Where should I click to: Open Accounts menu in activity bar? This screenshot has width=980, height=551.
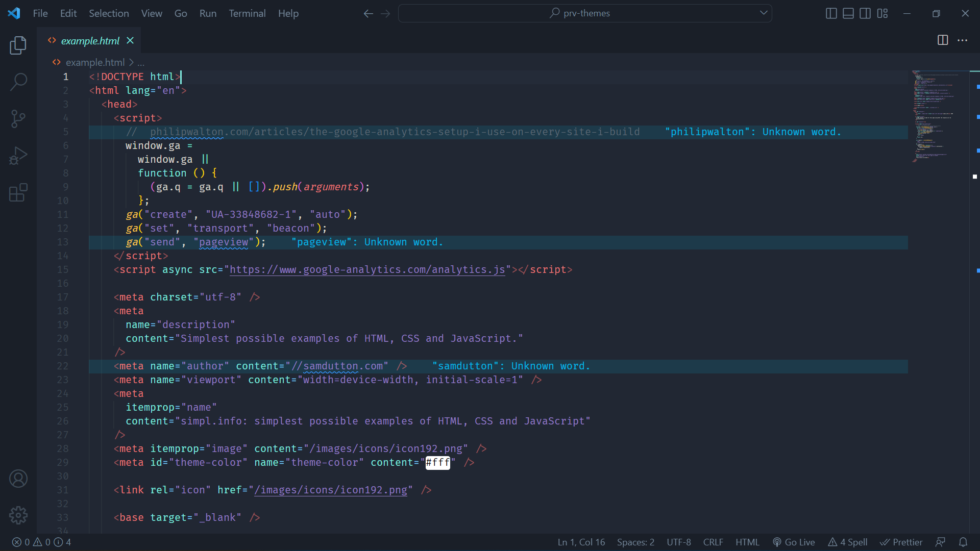(x=18, y=479)
